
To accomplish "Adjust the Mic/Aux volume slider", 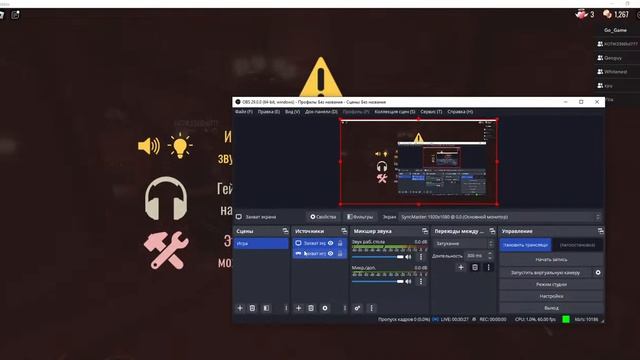I will tap(378, 282).
